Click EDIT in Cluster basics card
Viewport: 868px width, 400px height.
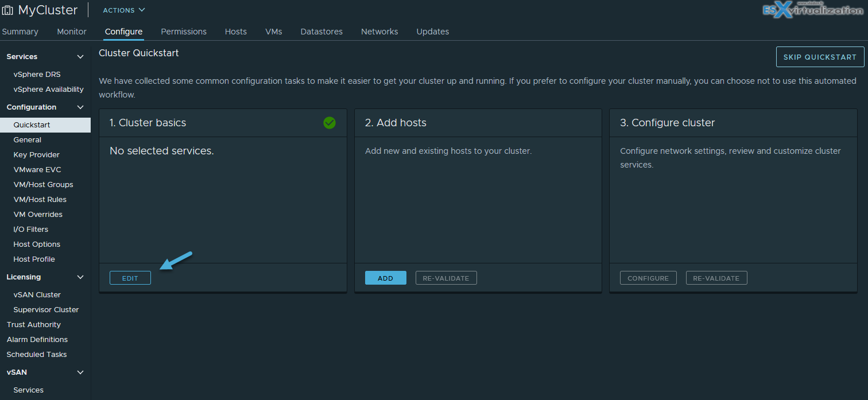point(130,278)
